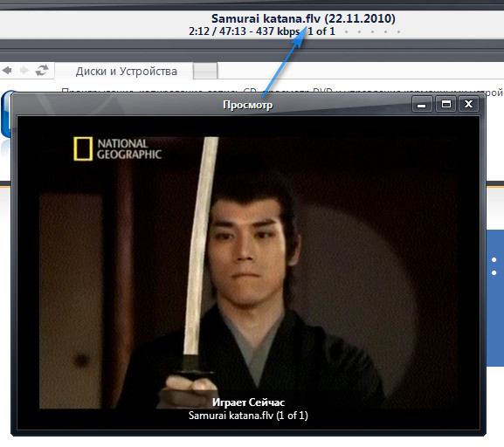The image size is (504, 447).
Task: Select the blank tab next to Диски и Устройства
Action: point(205,71)
